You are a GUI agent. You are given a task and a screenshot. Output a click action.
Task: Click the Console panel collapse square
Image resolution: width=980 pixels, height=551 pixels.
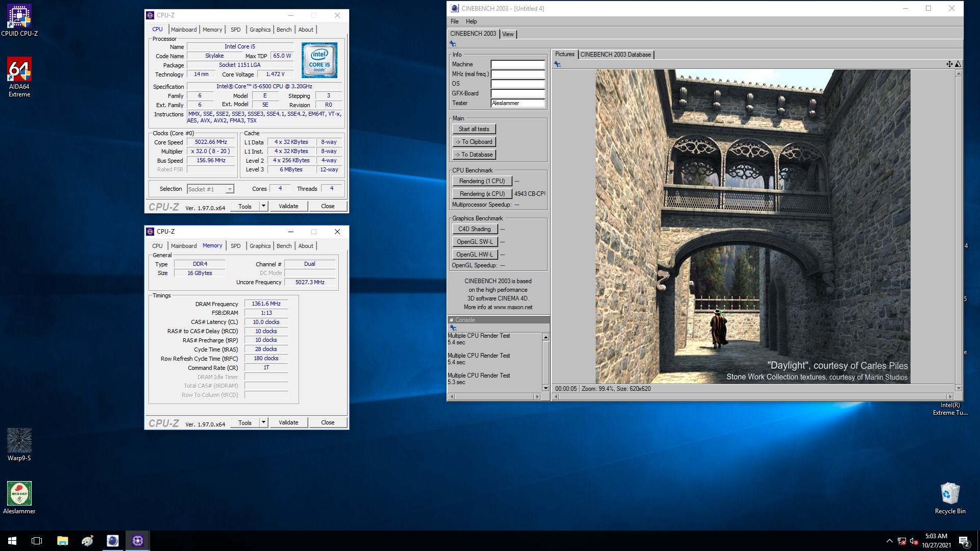click(x=451, y=320)
